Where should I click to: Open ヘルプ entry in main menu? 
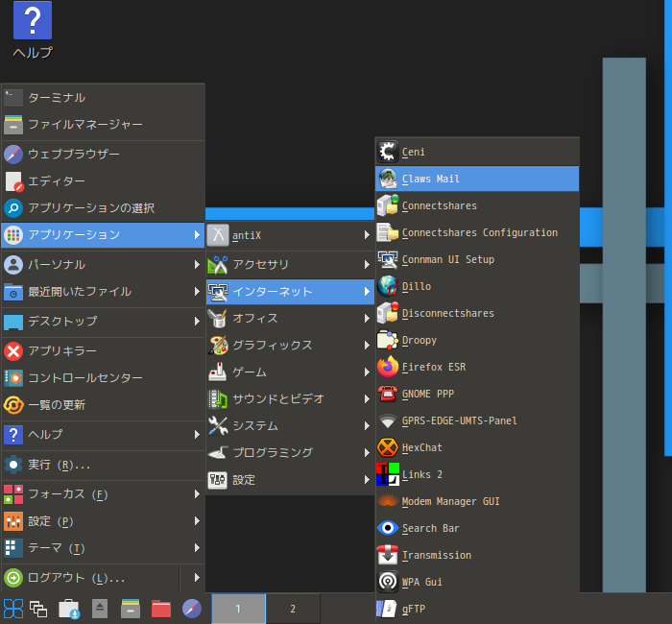103,435
